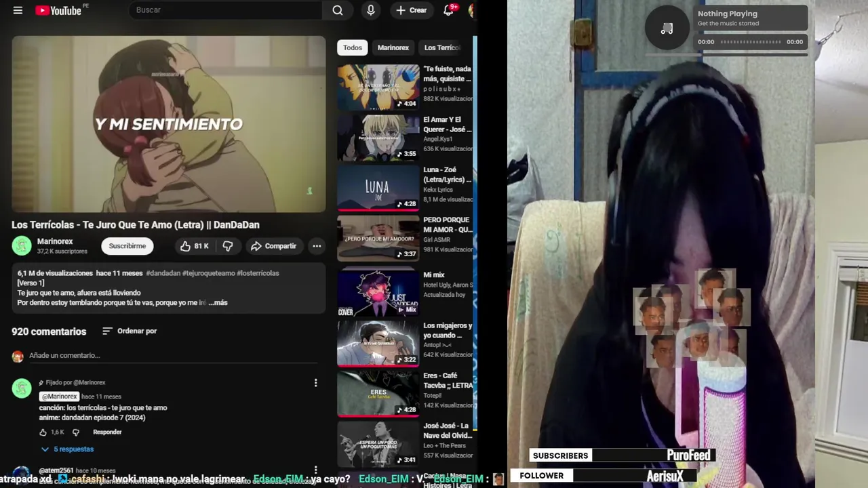Click the video player showing Y MI SENTIMIENTO

tap(169, 124)
